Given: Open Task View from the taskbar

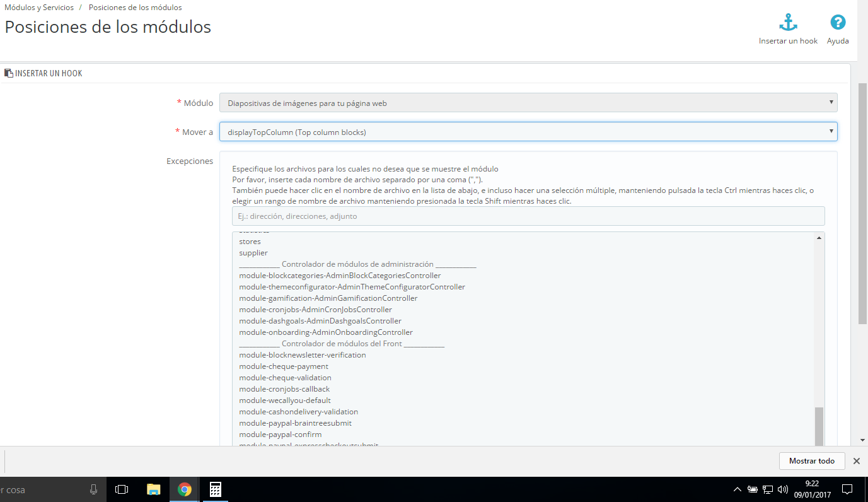Looking at the screenshot, I should pyautogui.click(x=122, y=489).
